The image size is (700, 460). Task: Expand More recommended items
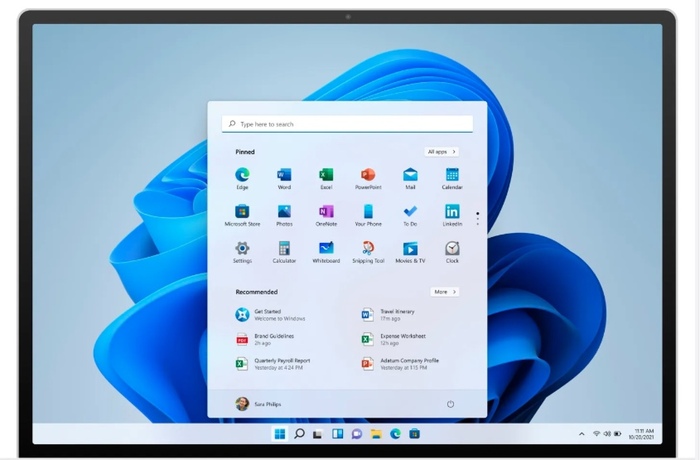click(x=445, y=292)
